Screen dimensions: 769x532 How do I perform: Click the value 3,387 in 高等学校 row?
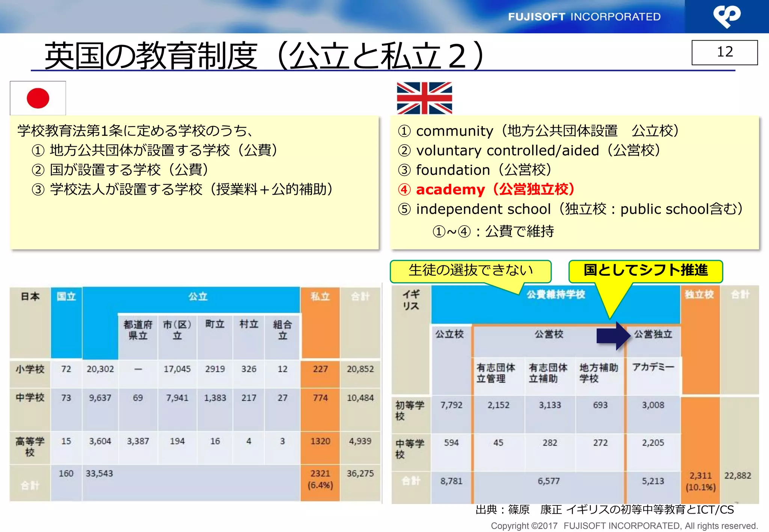pos(138,441)
